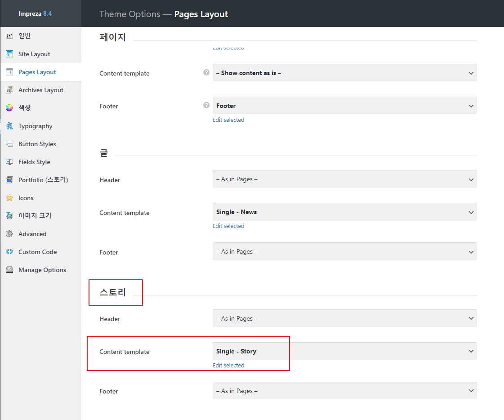The image size is (504, 420).
Task: Open 페이지 Content template dropdown
Action: click(344, 73)
